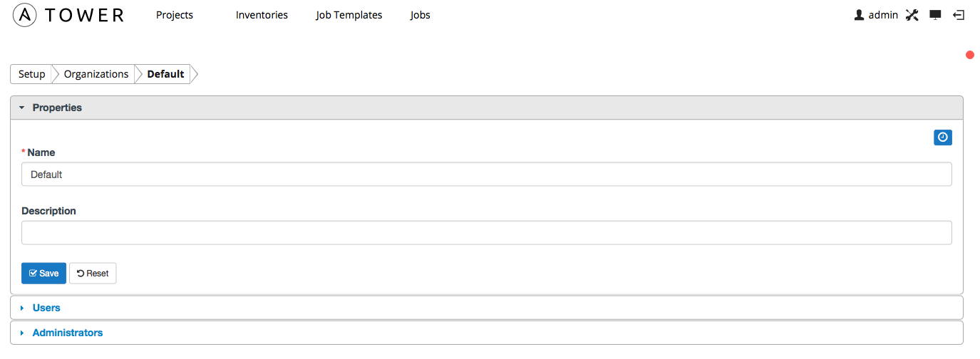Click the Ansible Tower logo

tap(68, 15)
